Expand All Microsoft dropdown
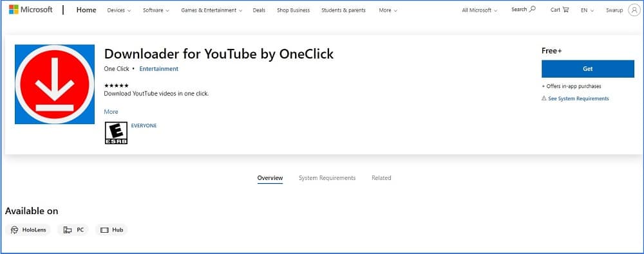This screenshot has width=644, height=254. click(x=480, y=10)
